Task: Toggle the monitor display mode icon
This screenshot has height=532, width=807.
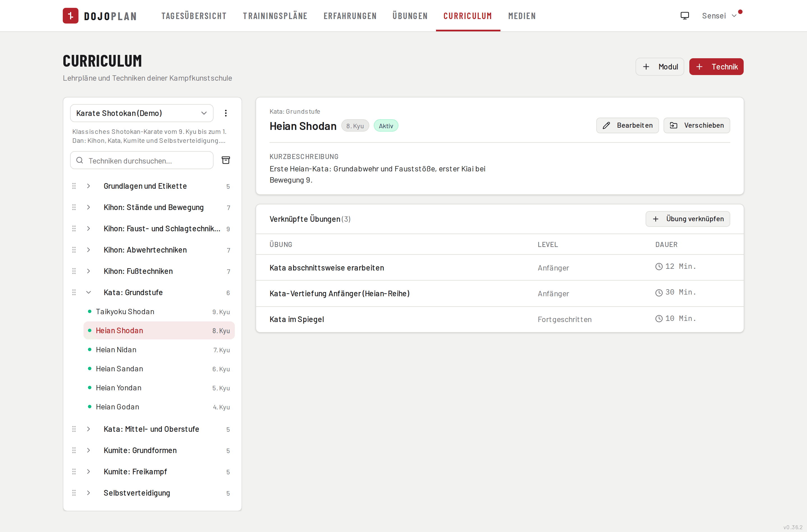Action: (685, 16)
